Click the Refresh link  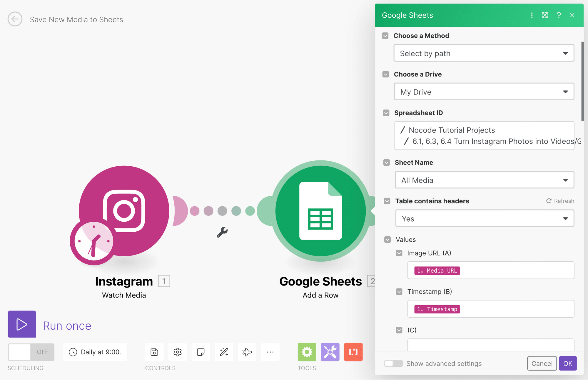[x=560, y=201]
